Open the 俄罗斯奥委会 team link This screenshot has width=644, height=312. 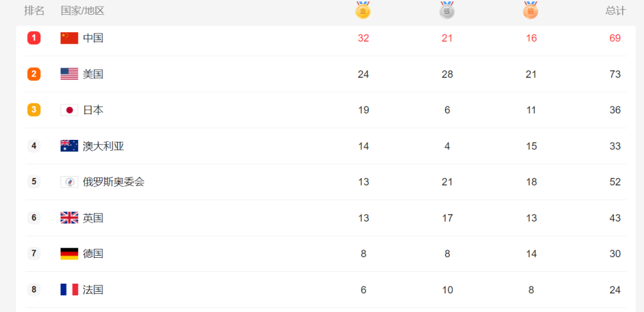113,182
